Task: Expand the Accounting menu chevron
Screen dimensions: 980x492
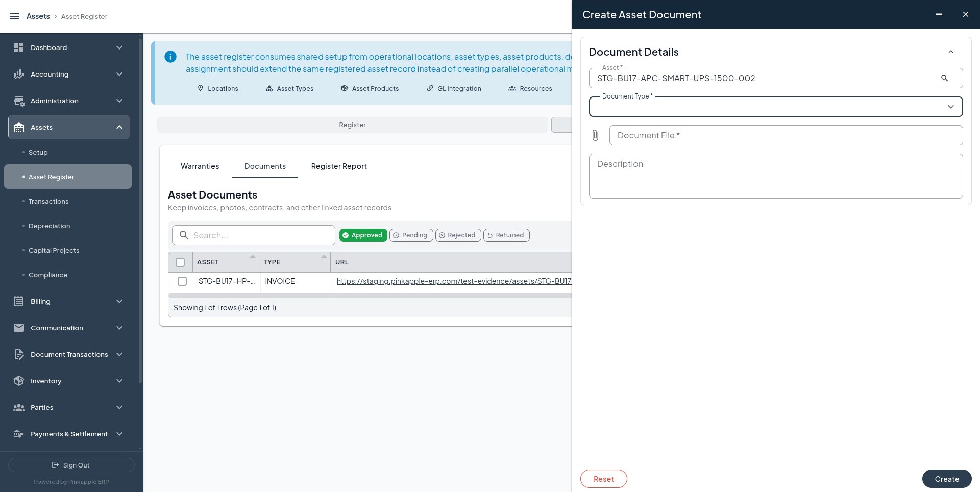Action: 119,74
